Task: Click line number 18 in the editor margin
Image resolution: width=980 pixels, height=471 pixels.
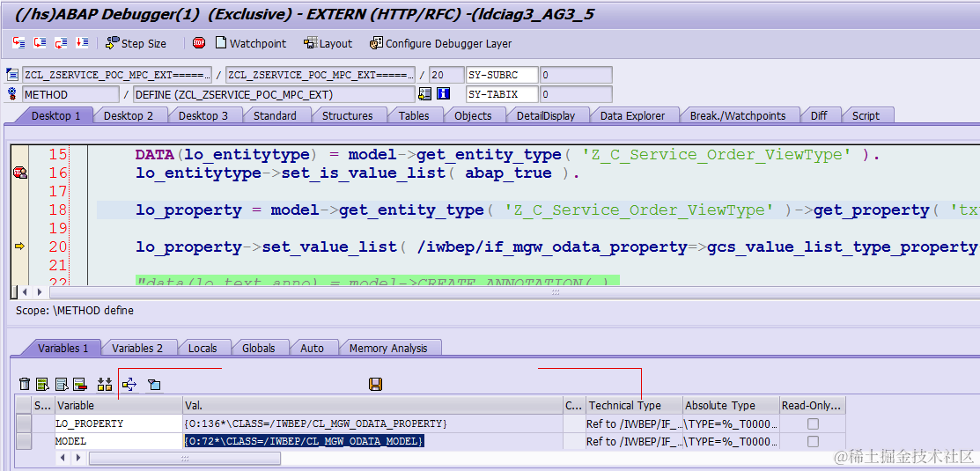Action: [x=57, y=210]
